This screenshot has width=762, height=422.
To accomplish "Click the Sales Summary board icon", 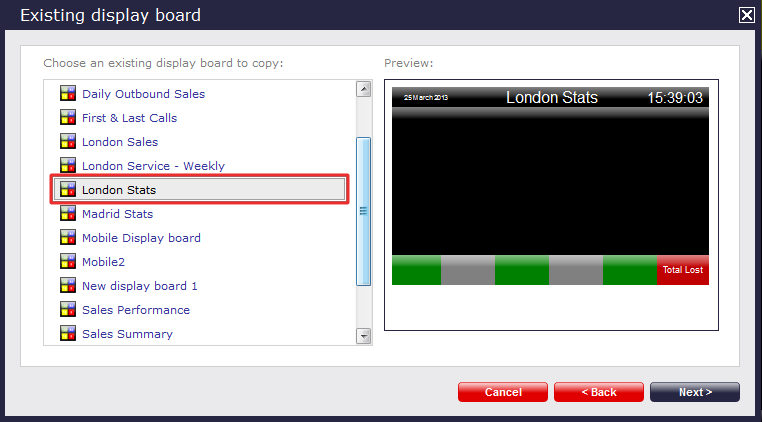I will click(68, 334).
